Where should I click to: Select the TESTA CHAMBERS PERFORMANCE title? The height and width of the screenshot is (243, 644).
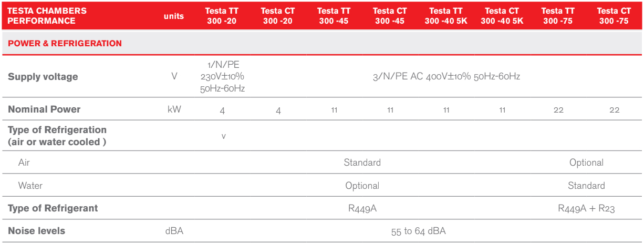47,16
